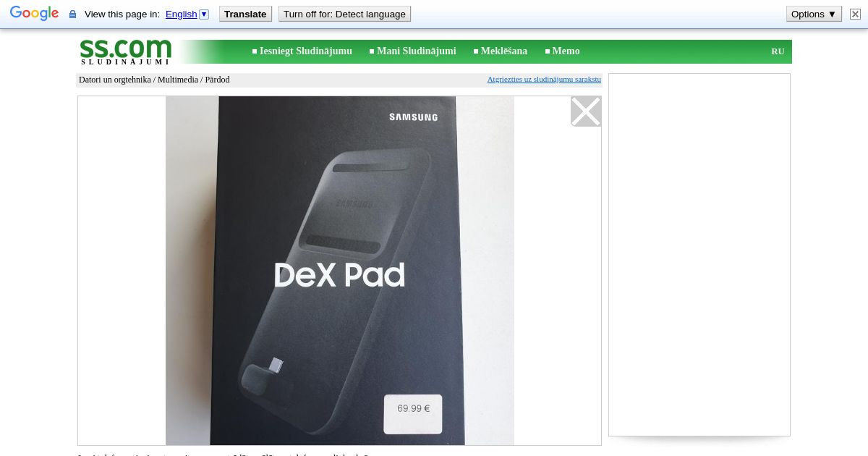Image resolution: width=868 pixels, height=456 pixels.
Task: Click the Google logo in translate bar
Action: coord(34,14)
